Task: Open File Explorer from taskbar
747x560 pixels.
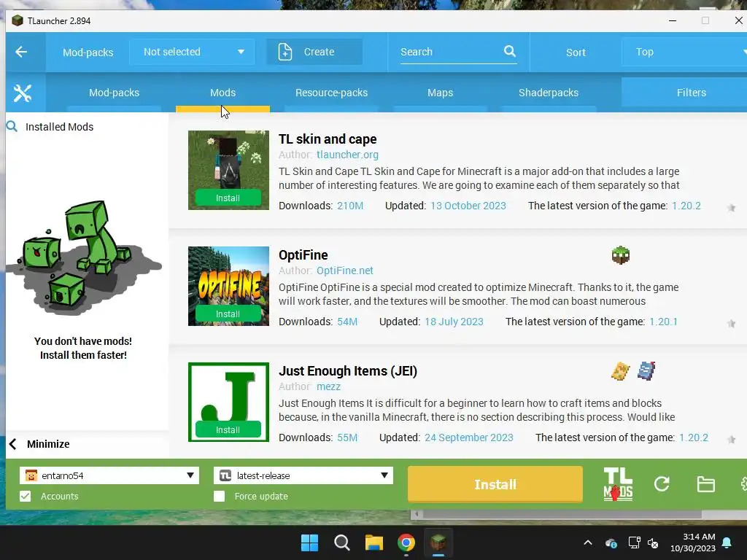Action: [374, 542]
